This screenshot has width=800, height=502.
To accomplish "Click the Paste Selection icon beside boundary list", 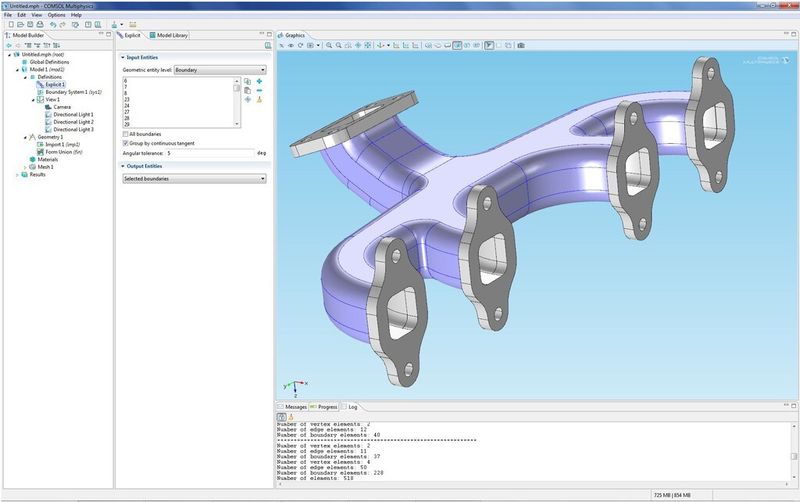I will coord(247,90).
